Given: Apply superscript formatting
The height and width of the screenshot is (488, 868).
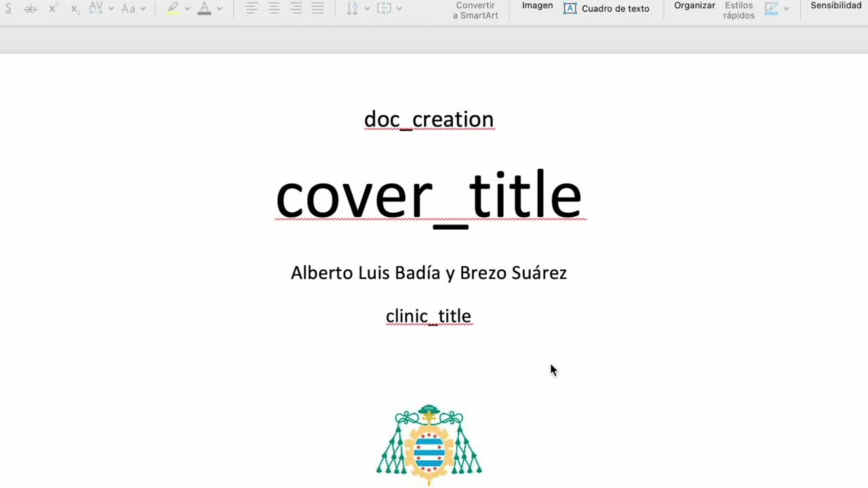Looking at the screenshot, I should click(53, 9).
